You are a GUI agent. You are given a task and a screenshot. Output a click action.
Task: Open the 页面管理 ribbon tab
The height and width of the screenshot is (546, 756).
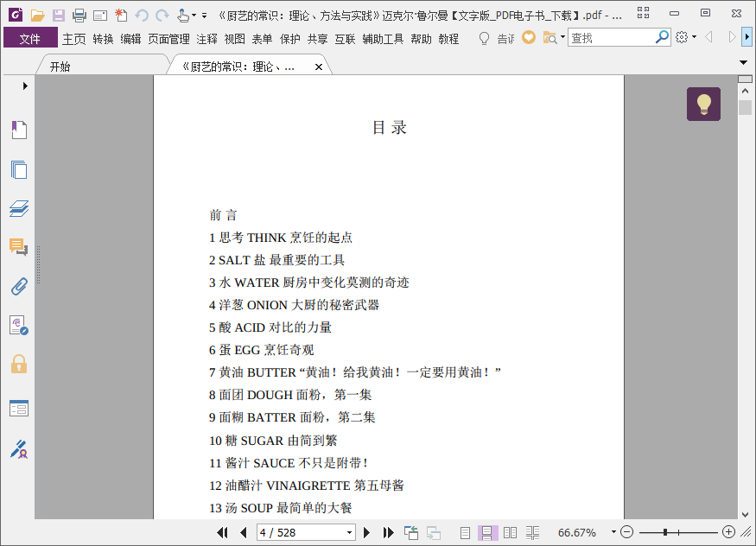tap(168, 39)
